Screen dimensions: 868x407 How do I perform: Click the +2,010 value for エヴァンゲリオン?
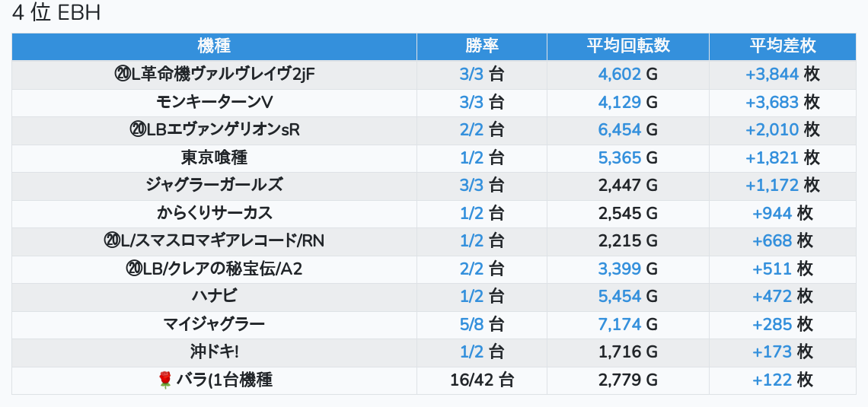click(x=772, y=130)
